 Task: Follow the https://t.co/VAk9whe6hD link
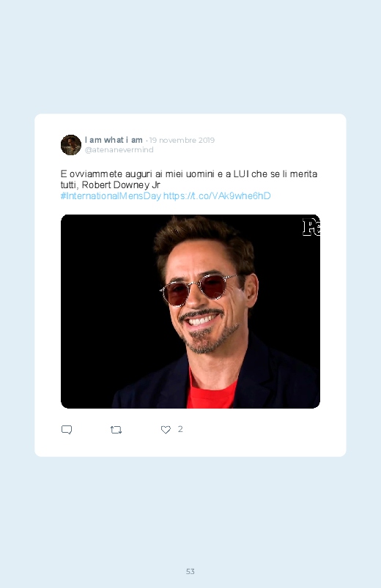[217, 196]
